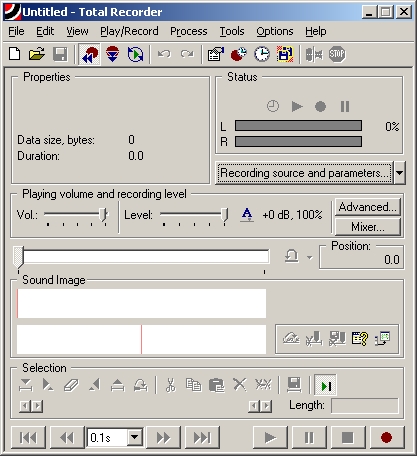Open a file via folder icon
The width and height of the screenshot is (417, 456).
tap(37, 54)
